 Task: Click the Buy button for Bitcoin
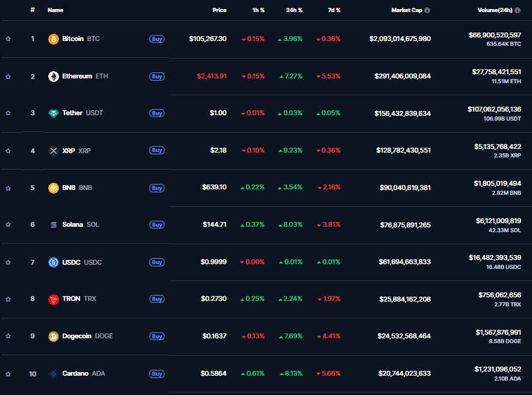tap(157, 39)
